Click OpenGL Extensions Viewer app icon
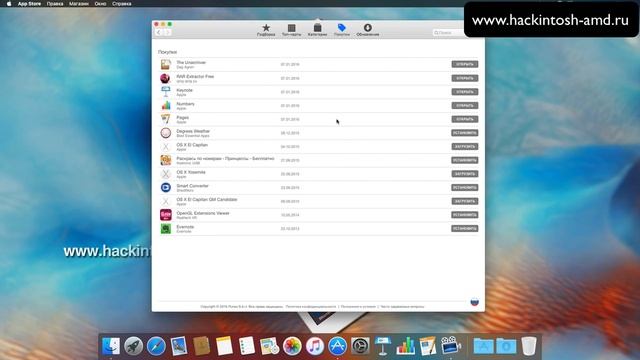The width and height of the screenshot is (640, 360). [165, 215]
